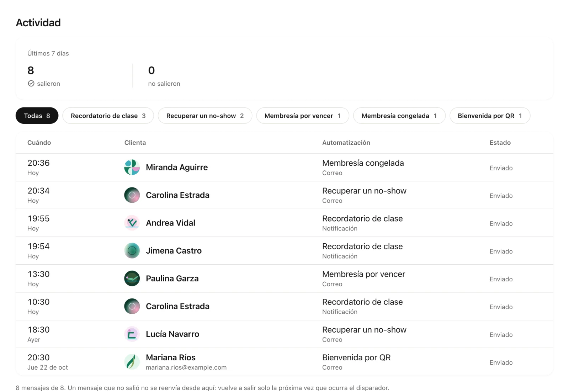Click the Jue 22 de oct date
Image resolution: width=569 pixels, height=392 pixels.
click(x=48, y=367)
